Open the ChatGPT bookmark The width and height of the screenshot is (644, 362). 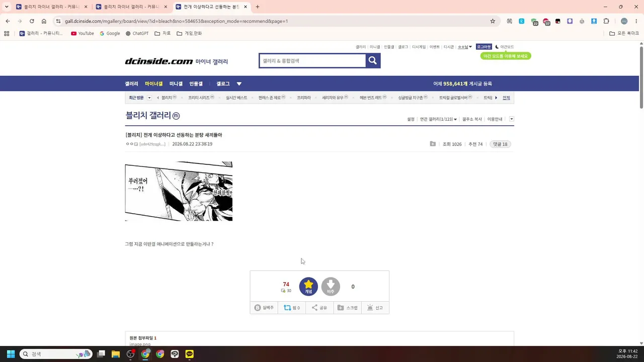pos(137,34)
